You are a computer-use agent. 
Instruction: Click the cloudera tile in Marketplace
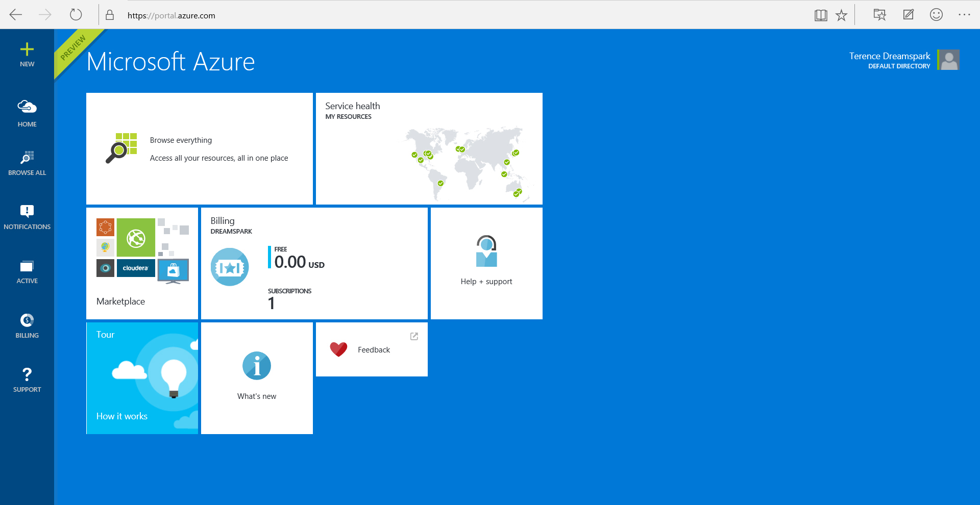136,268
